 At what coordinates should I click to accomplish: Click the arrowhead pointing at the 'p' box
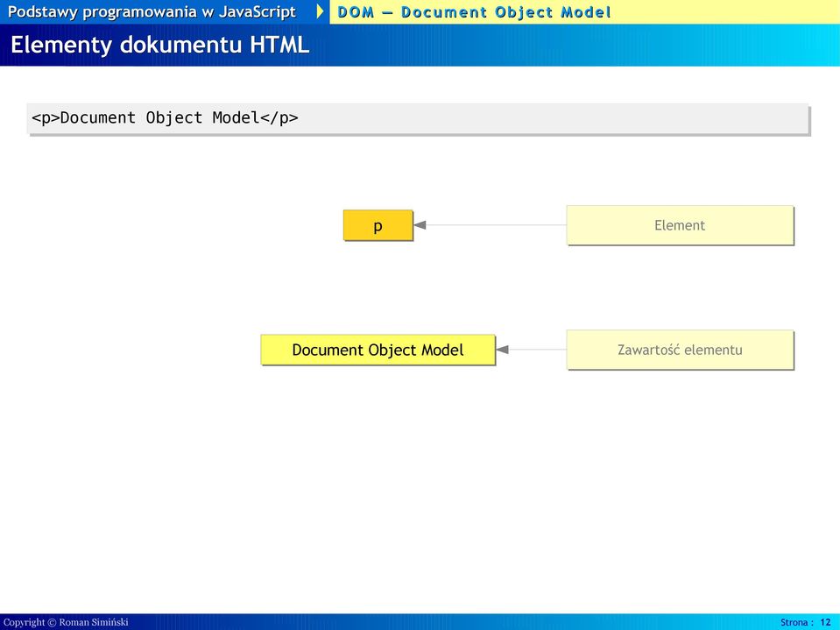420,225
